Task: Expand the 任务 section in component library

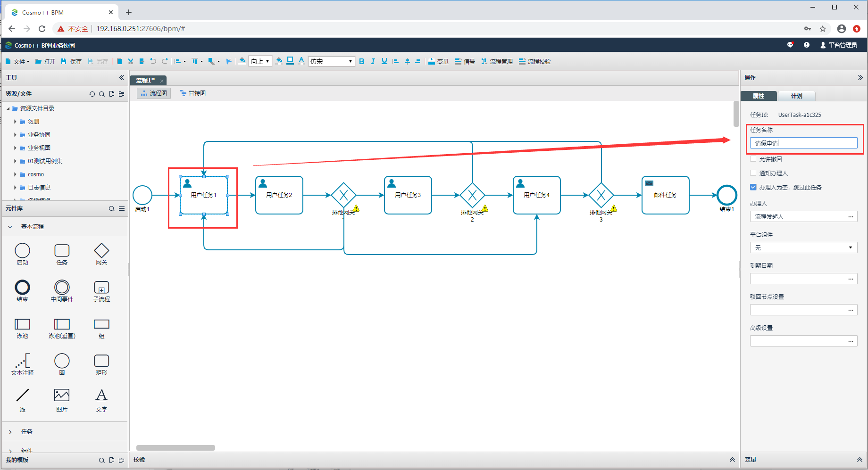Action: [10, 432]
